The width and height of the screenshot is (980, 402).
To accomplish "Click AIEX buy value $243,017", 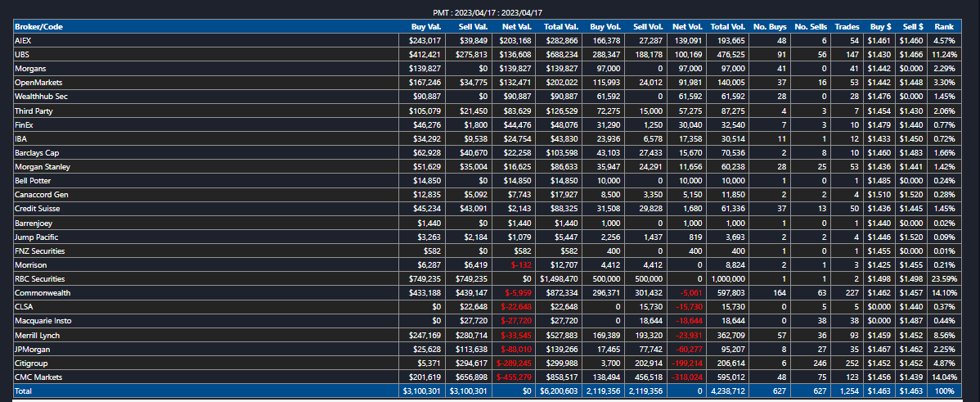I will (x=425, y=41).
